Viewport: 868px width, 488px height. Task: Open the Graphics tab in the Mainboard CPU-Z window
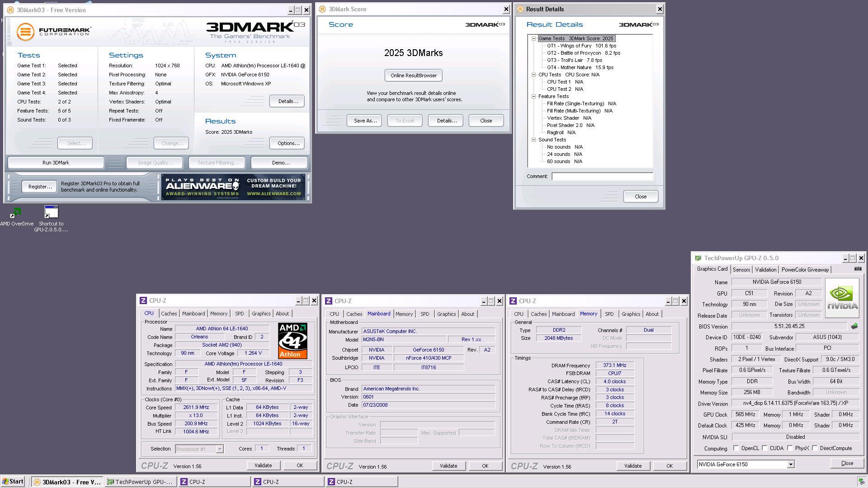(446, 314)
